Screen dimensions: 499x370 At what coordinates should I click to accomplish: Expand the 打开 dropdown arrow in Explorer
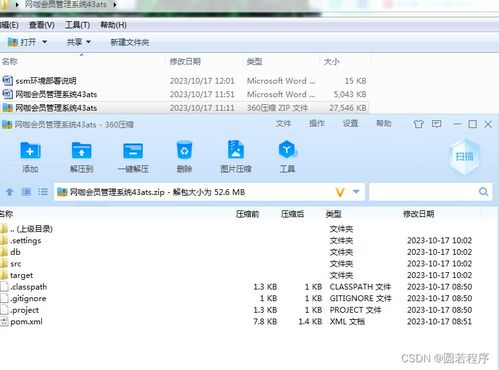pos(44,42)
